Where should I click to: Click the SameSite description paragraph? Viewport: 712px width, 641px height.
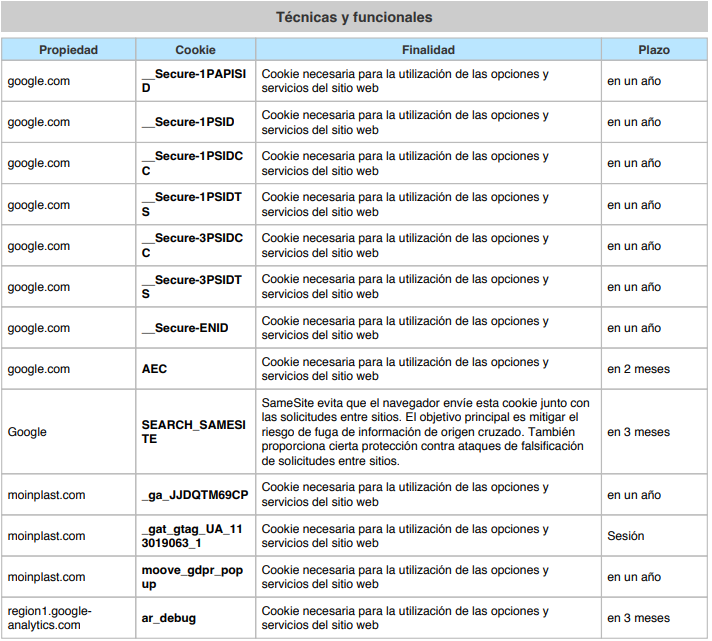click(427, 431)
